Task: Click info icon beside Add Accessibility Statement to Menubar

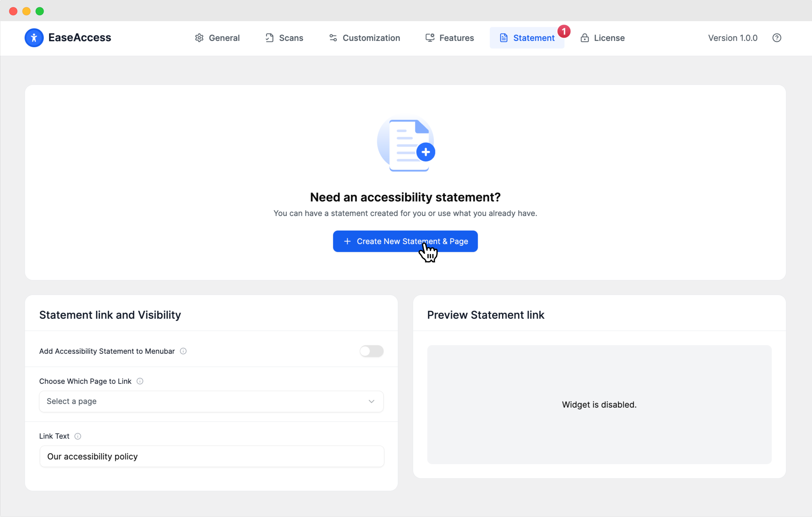Action: tap(183, 351)
